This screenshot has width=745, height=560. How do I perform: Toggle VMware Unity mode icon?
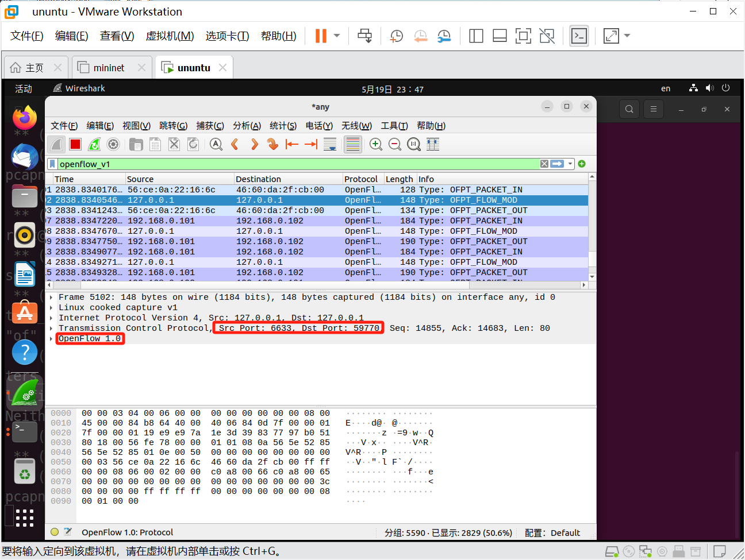[x=547, y=36]
